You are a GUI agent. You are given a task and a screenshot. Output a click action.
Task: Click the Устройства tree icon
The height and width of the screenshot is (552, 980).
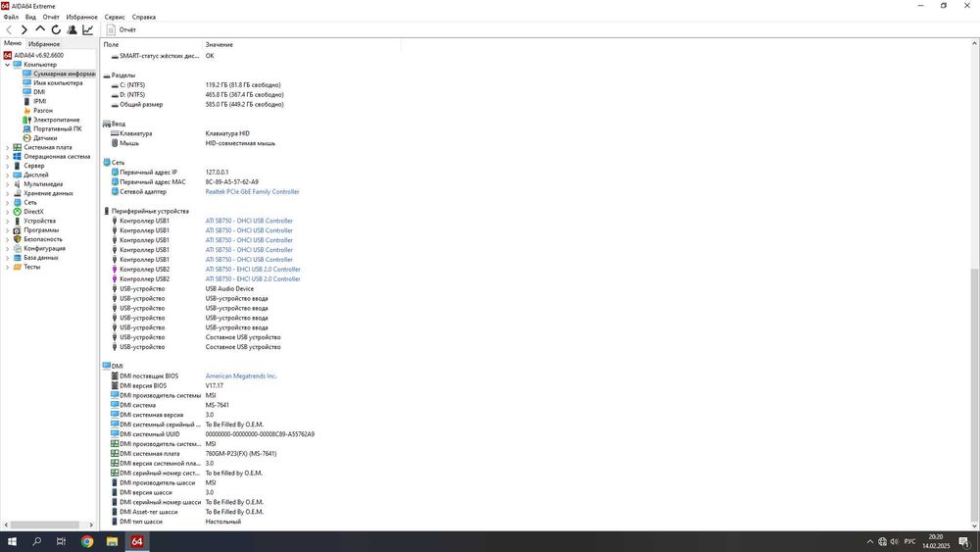pos(17,221)
